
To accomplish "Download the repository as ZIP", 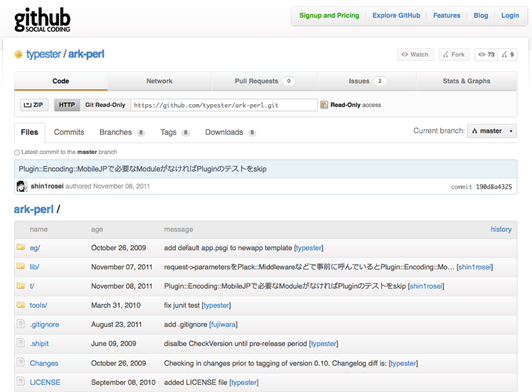I will [x=34, y=105].
